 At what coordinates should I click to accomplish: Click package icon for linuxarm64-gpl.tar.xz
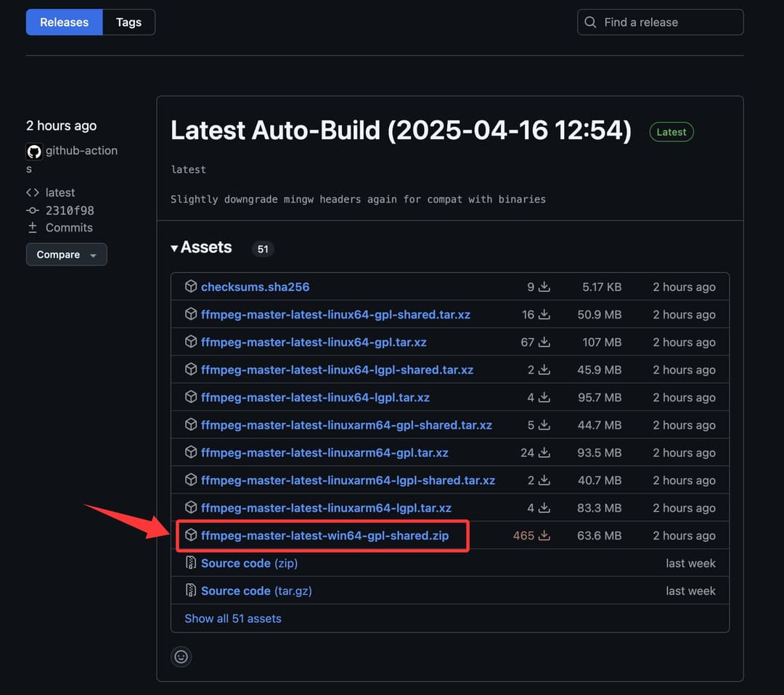pos(191,452)
